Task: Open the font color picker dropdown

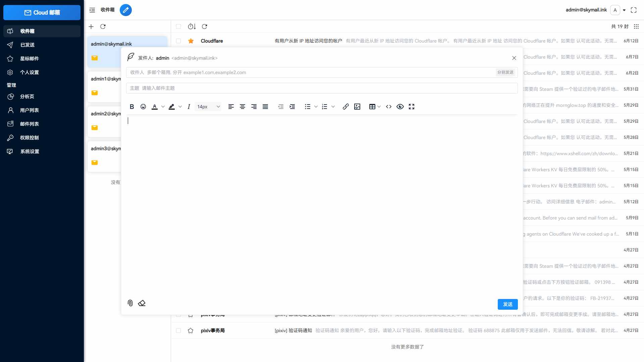Action: (163, 107)
